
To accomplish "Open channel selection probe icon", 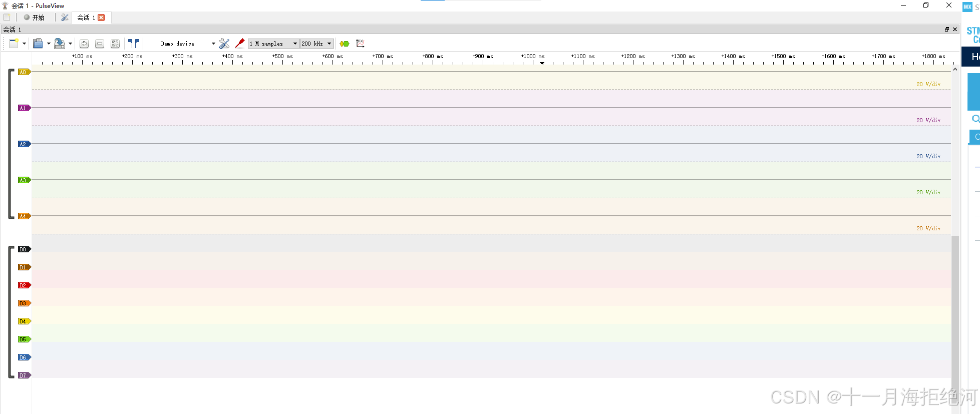I will click(240, 44).
